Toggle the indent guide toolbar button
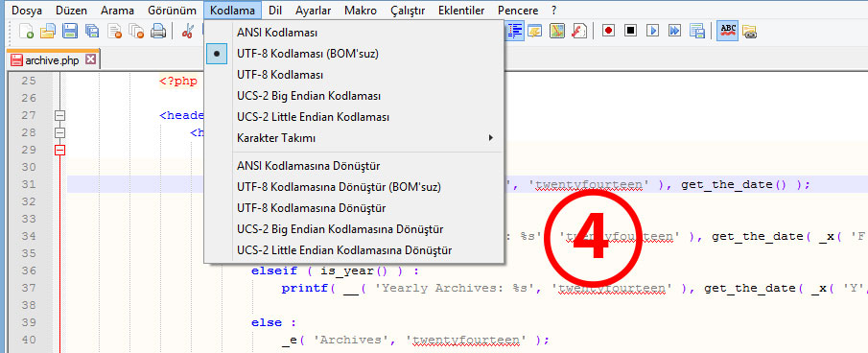This screenshot has width=868, height=353. [515, 31]
